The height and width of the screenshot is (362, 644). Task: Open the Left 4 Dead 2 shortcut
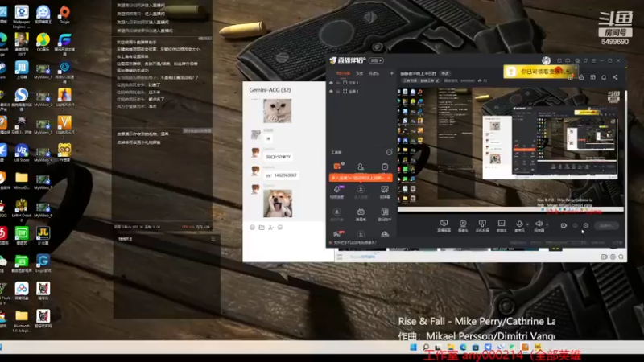pos(22,210)
